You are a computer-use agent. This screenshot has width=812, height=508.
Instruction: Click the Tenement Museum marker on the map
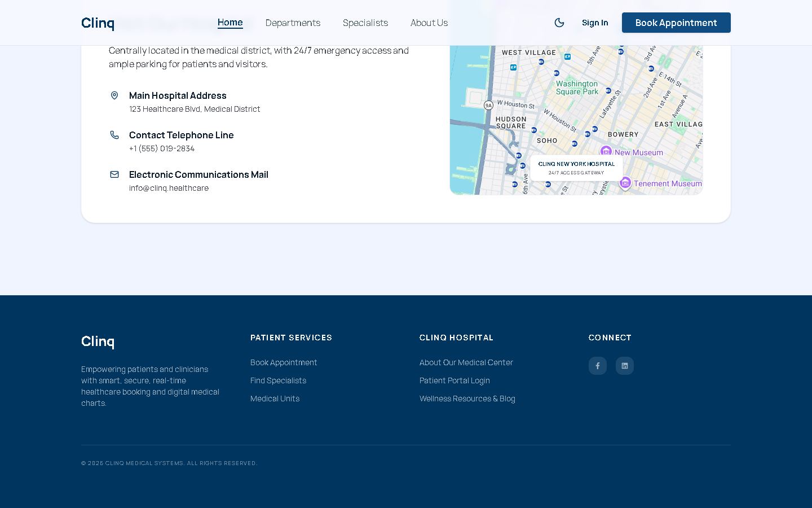[x=625, y=183]
